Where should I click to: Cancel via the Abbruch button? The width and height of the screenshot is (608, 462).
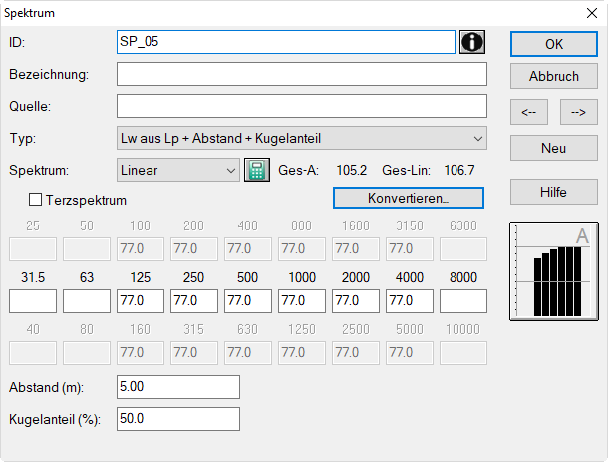(x=554, y=76)
